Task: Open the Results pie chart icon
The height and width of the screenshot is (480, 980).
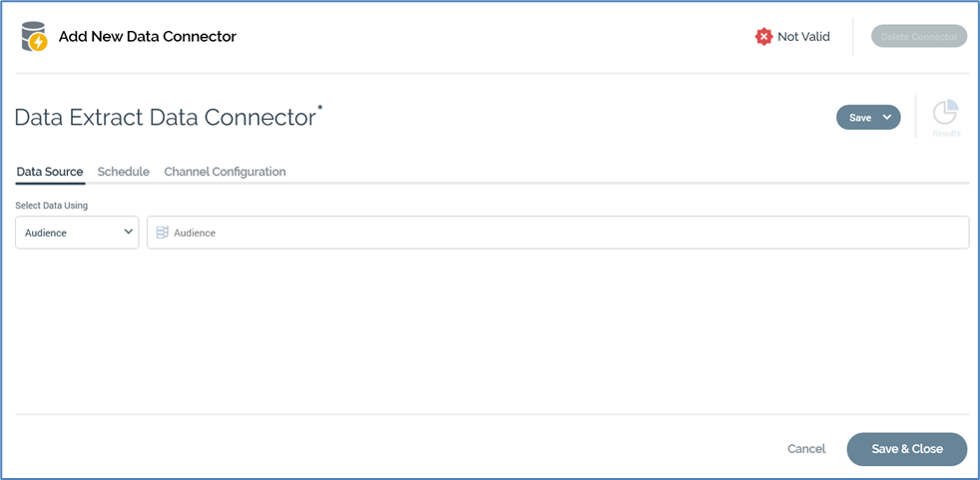Action: click(x=945, y=112)
